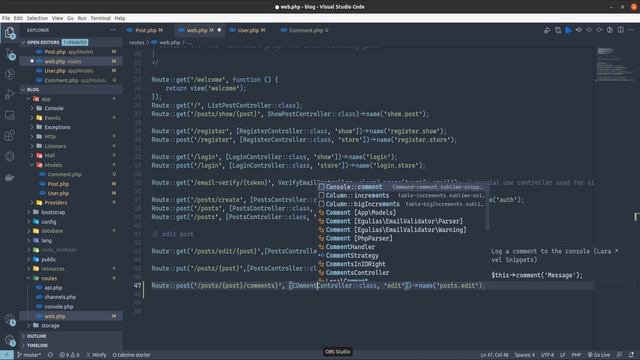The height and width of the screenshot is (360, 640).
Task: Select Console::comment suggestion
Action: pyautogui.click(x=402, y=187)
